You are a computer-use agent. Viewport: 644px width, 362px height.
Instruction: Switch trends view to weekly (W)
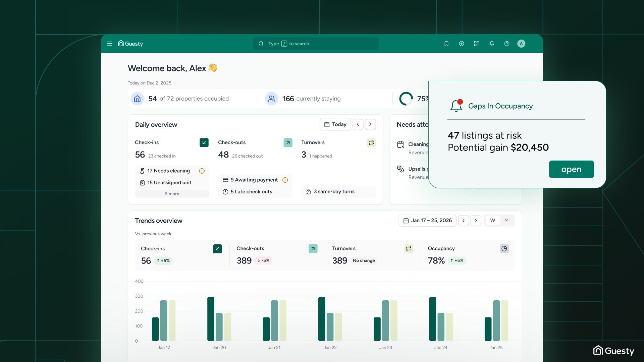(492, 221)
